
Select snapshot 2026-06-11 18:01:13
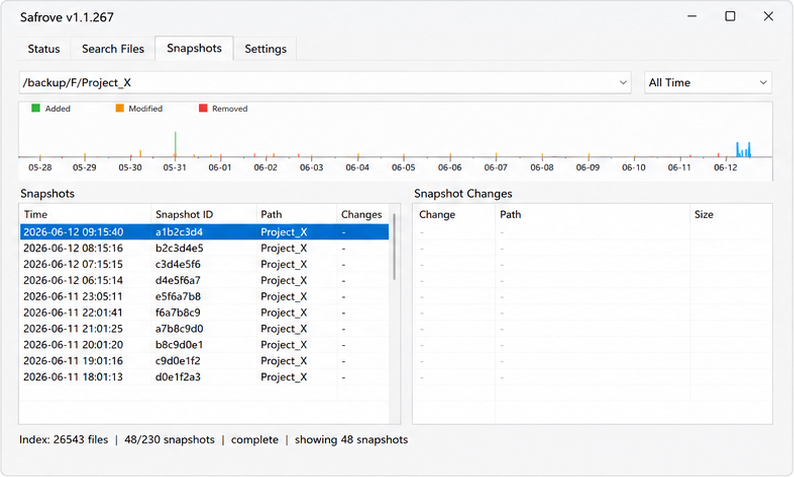(x=205, y=377)
